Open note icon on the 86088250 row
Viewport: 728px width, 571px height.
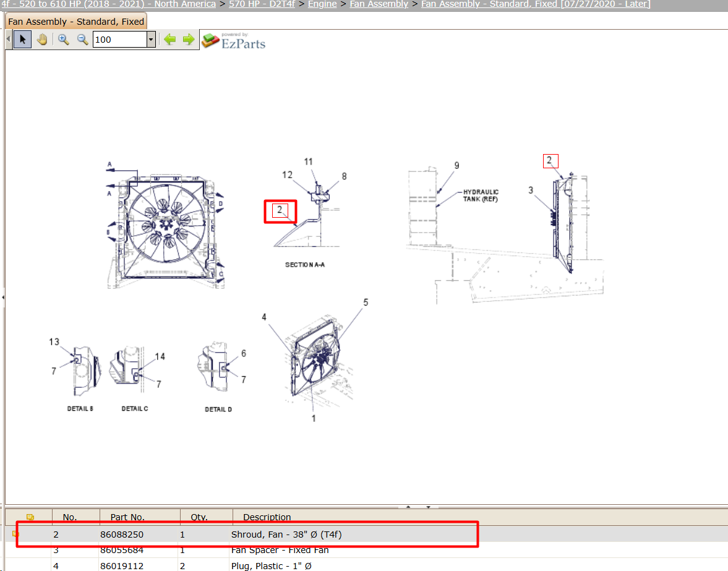click(x=14, y=535)
